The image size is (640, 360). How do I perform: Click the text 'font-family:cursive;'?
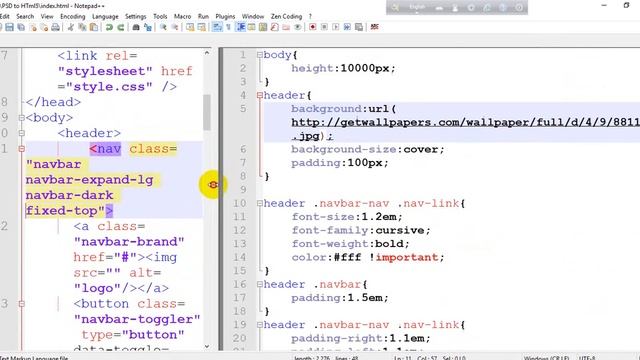tap(361, 230)
